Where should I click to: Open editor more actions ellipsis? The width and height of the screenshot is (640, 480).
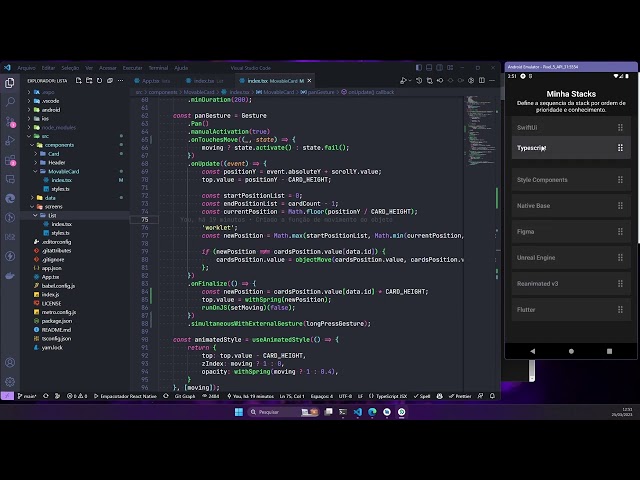tap(492, 81)
